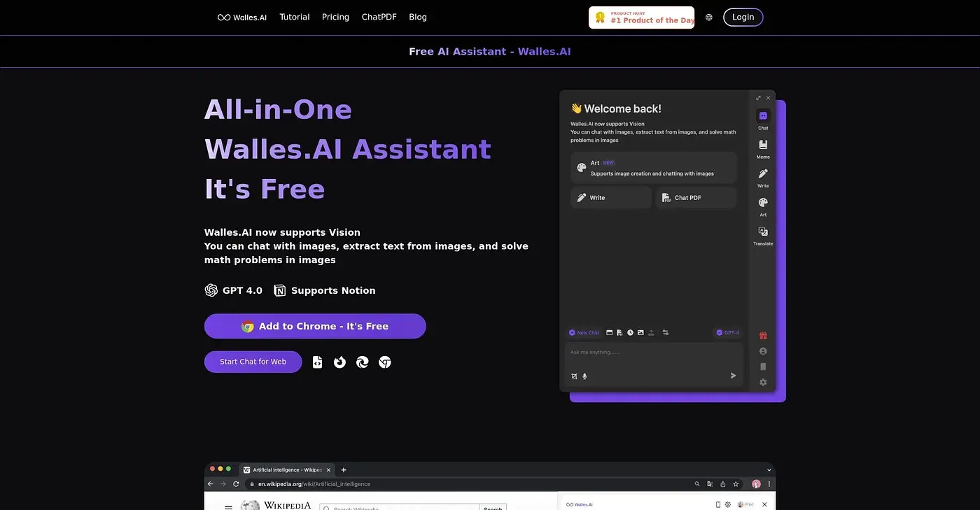
Task: Click the history clock icon in chat toolbar
Action: 630,333
